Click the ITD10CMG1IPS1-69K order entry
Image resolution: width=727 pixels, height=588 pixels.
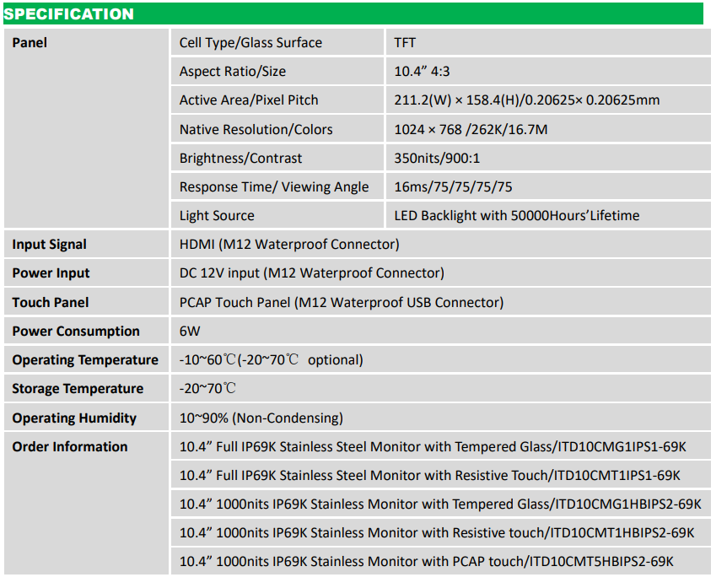434,447
